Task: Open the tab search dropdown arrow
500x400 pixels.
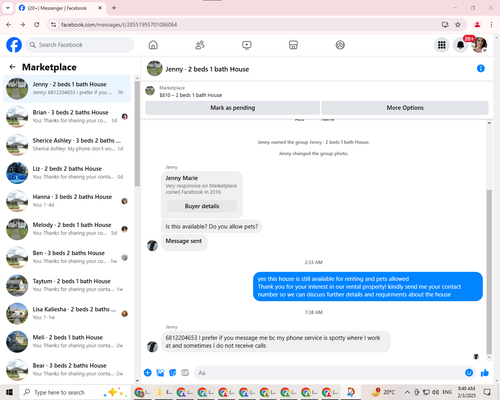Action: (x=8, y=8)
